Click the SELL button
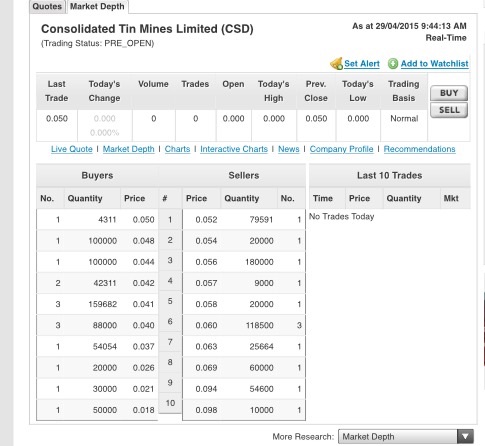Screen dimensions: 485x446 click(x=449, y=110)
